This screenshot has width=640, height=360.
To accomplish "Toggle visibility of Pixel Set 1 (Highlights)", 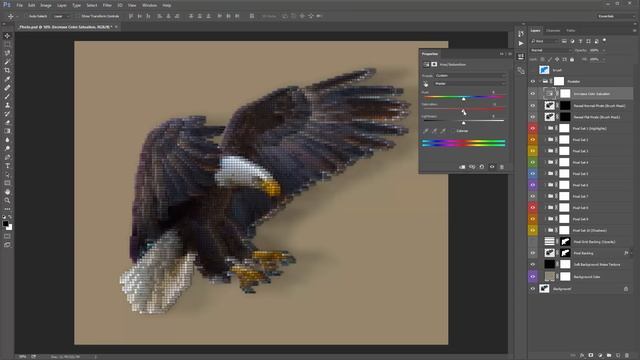I will coord(533,128).
